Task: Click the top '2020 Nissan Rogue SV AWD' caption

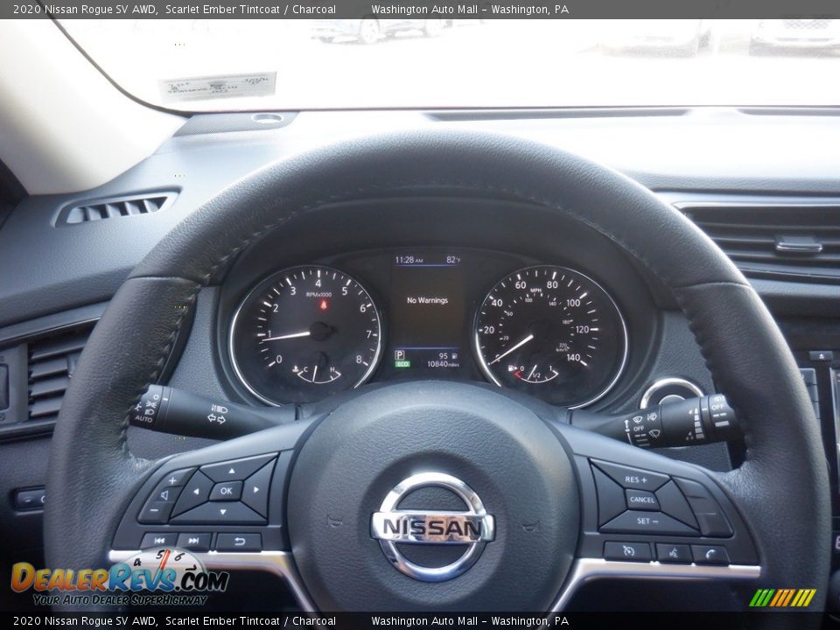Action: point(85,9)
